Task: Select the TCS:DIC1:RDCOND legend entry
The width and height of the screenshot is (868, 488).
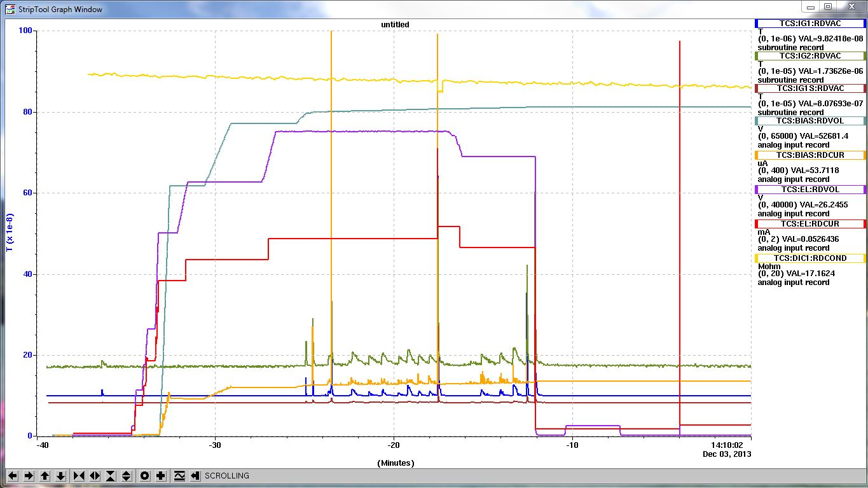Action: click(810, 258)
